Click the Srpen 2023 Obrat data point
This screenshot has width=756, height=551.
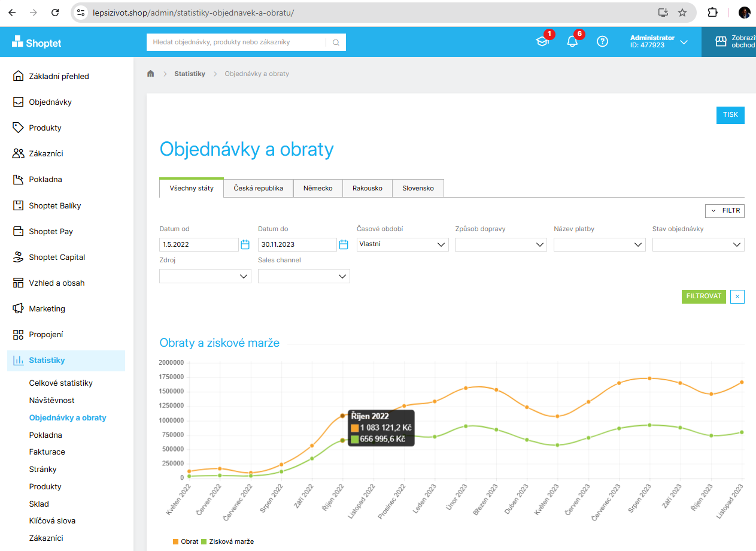(649, 379)
